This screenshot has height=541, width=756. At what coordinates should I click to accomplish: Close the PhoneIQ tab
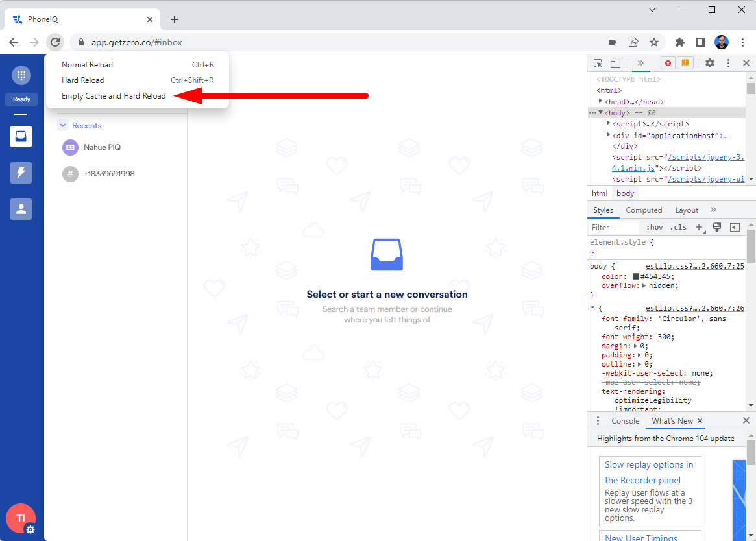point(149,19)
